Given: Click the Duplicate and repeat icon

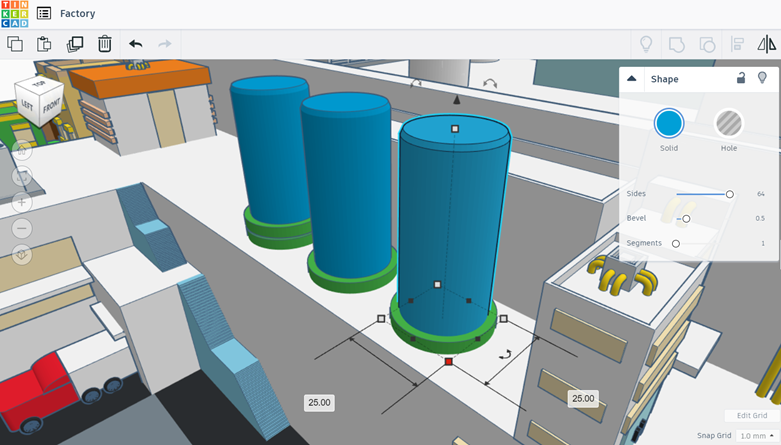Looking at the screenshot, I should pyautogui.click(x=75, y=44).
